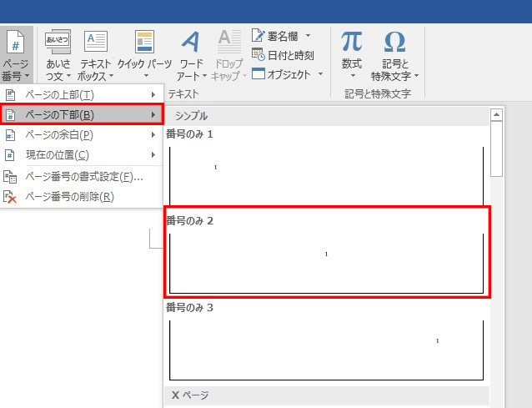Expand テキストボックス dropdown arrow
The height and width of the screenshot is (408, 532).
[111, 75]
